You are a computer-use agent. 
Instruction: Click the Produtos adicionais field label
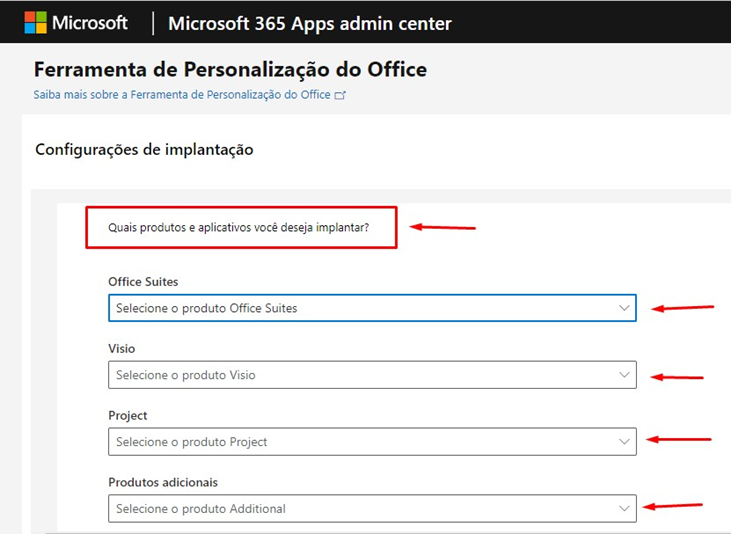[x=163, y=482]
